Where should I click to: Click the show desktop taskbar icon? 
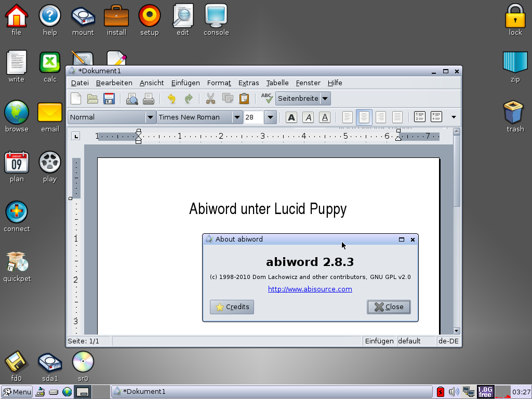[83, 392]
